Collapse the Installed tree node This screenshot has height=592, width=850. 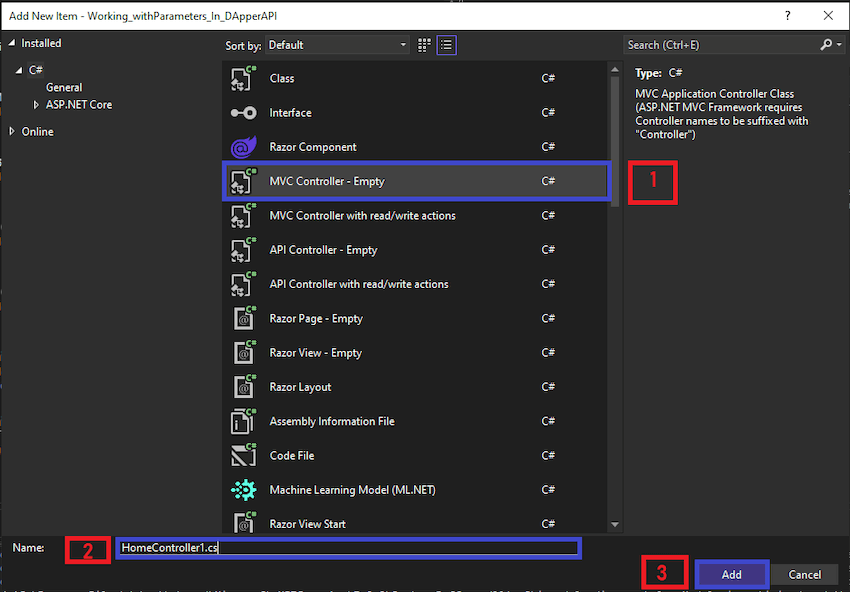pos(12,43)
